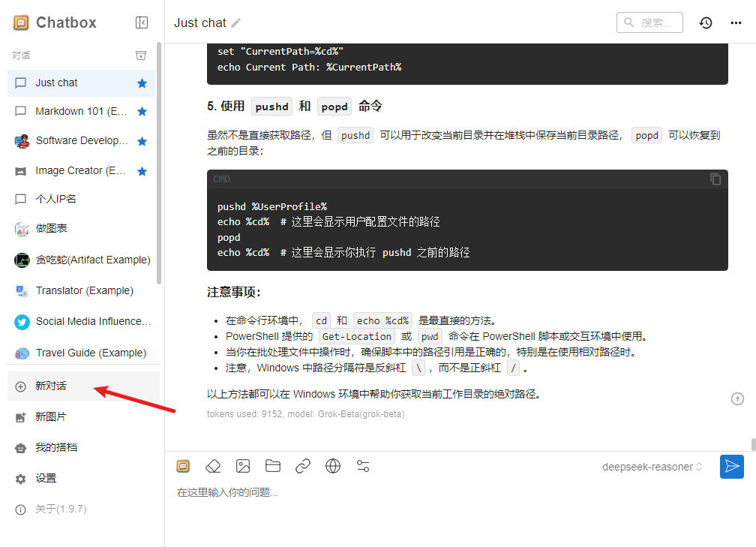Viewport: 756px width, 547px height.
Task: Click the search input box
Action: click(649, 23)
